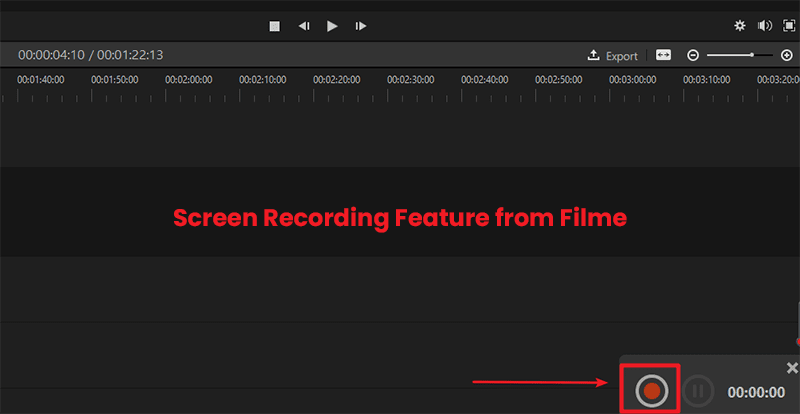The height and width of the screenshot is (414, 800).
Task: Click the Export button
Action: [x=613, y=56]
